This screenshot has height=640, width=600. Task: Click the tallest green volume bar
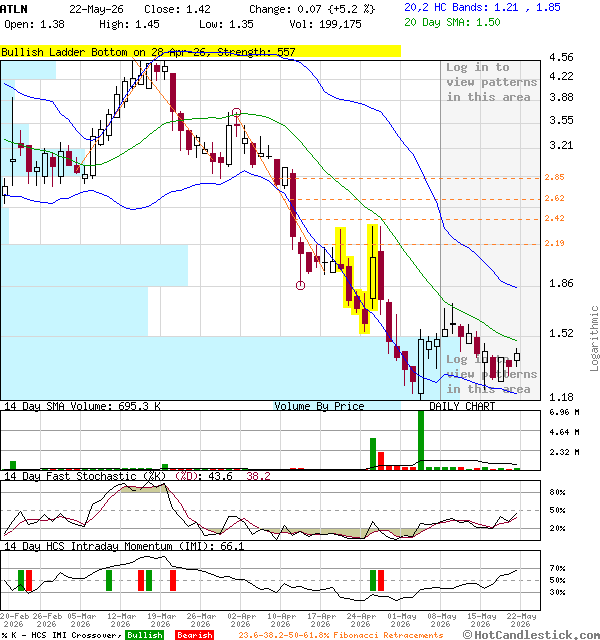(421, 440)
